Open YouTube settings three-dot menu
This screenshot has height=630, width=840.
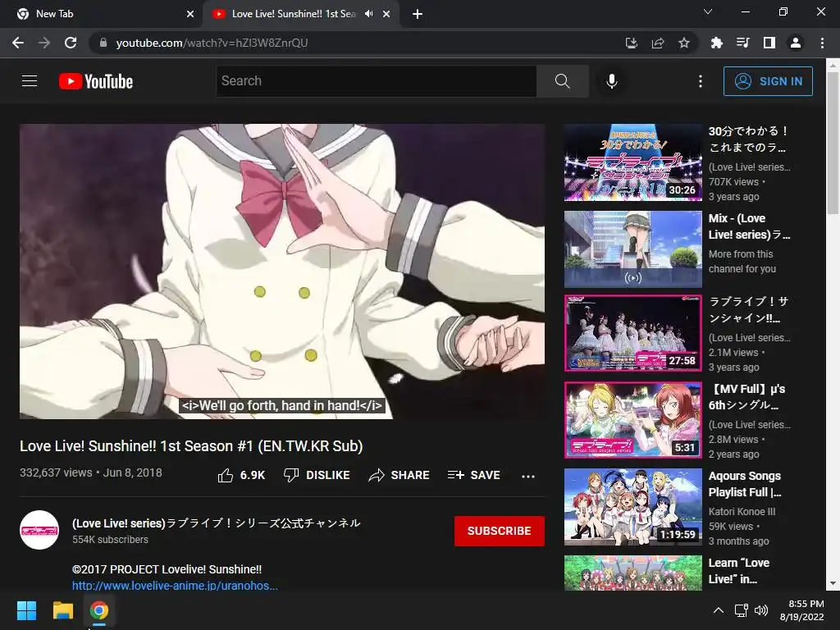701,81
